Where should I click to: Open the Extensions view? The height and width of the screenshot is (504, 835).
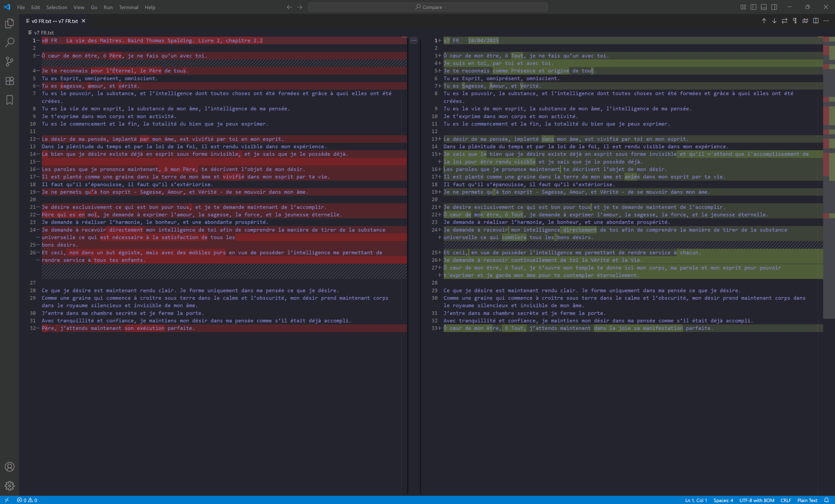(x=9, y=81)
